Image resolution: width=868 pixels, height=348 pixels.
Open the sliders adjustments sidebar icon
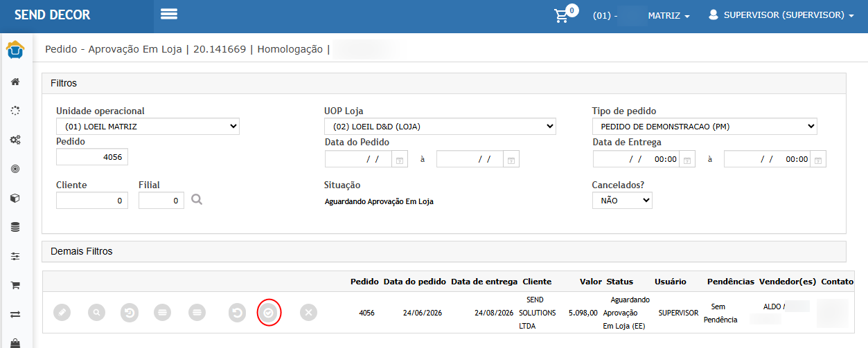coord(15,256)
